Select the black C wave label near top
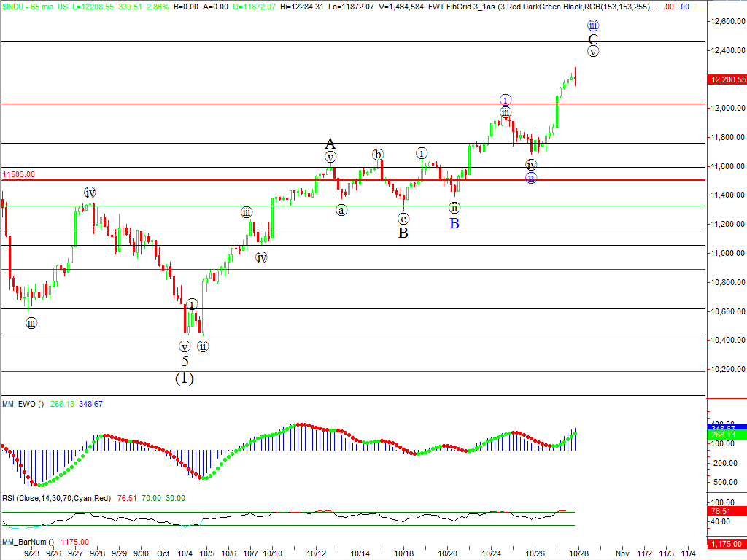This screenshot has height=560, width=747. pos(593,39)
